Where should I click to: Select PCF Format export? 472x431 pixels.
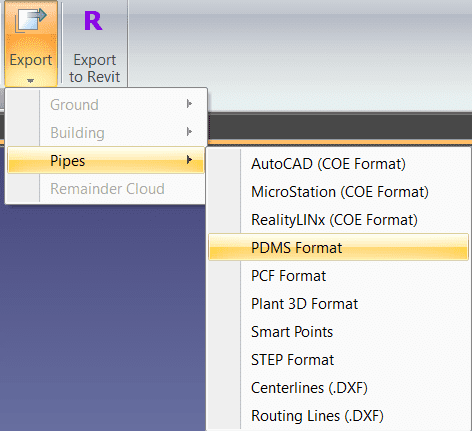point(338,276)
